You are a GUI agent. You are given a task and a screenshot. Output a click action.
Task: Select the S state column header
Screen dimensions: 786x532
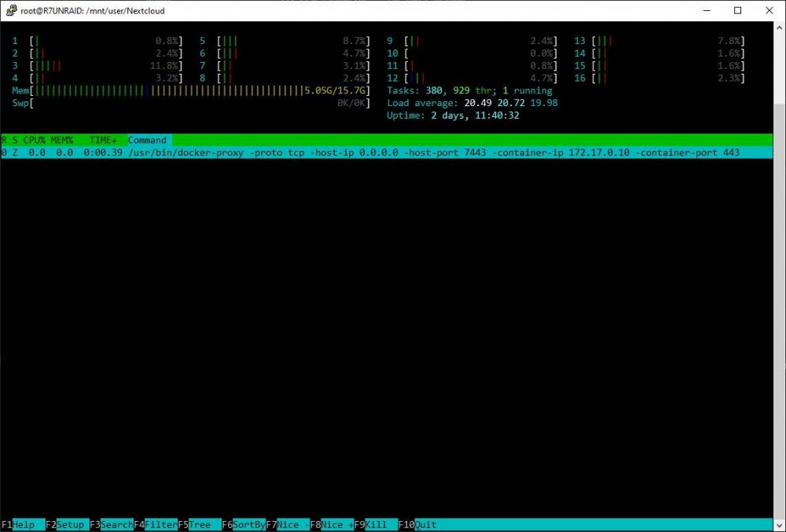pos(15,140)
